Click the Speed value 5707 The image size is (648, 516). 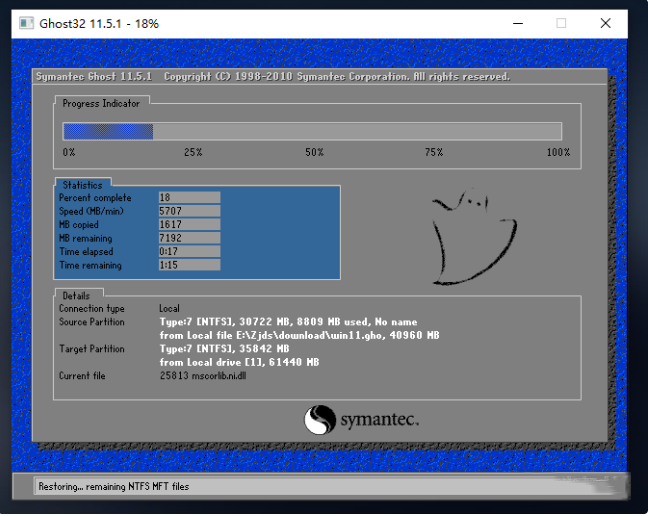point(189,211)
